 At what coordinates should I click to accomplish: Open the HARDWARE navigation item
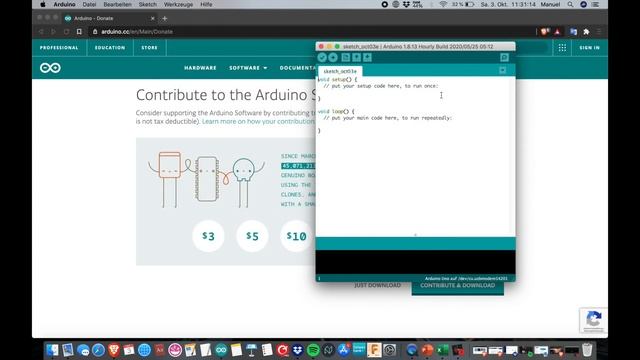200,68
